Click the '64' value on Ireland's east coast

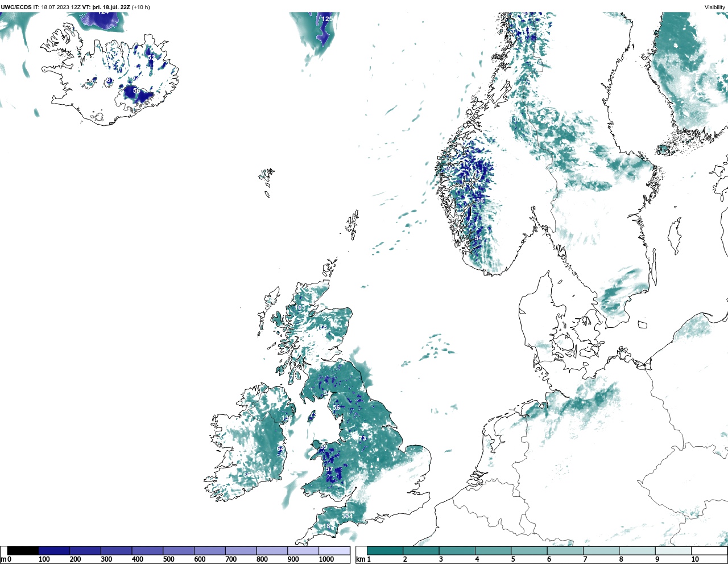coord(280,449)
